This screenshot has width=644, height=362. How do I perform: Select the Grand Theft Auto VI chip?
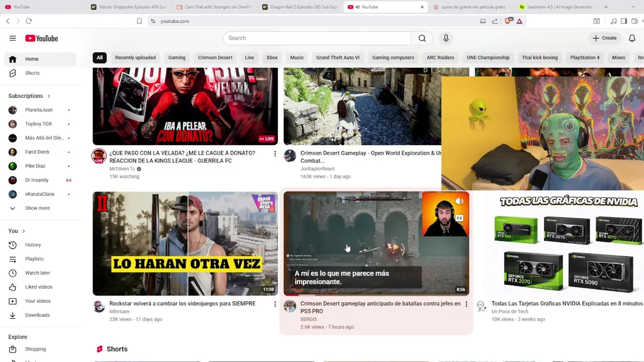click(338, 57)
